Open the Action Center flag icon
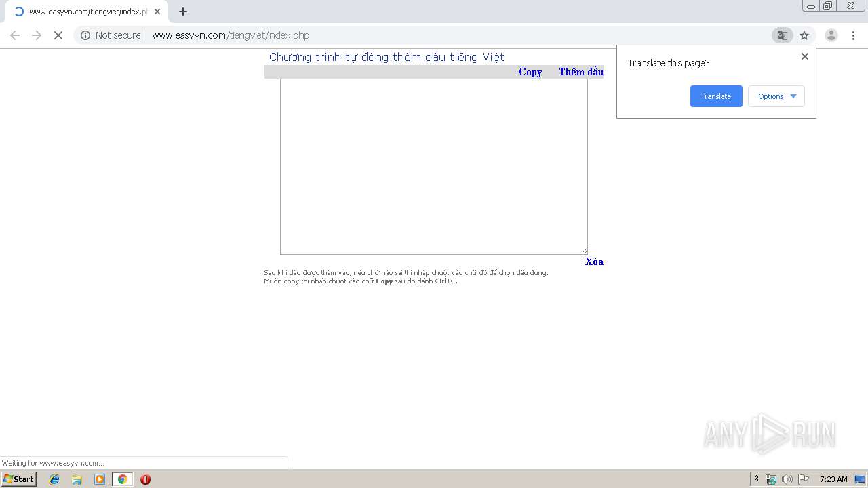The width and height of the screenshot is (868, 488). pos(804,479)
